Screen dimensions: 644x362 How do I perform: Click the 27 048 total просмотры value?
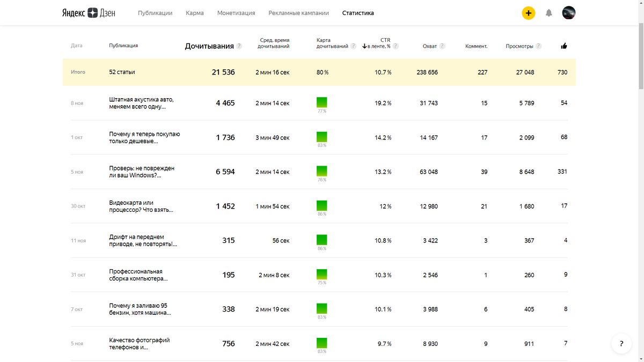525,72
